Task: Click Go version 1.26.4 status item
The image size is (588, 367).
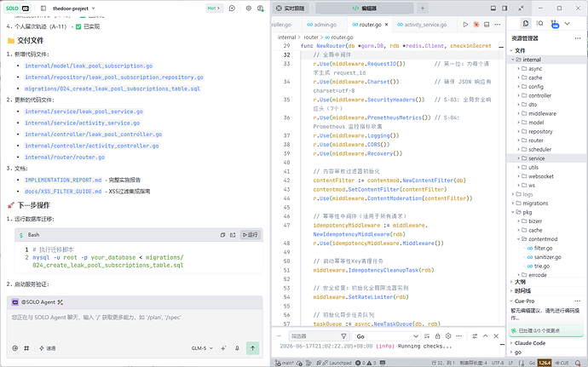Action: click(x=545, y=363)
